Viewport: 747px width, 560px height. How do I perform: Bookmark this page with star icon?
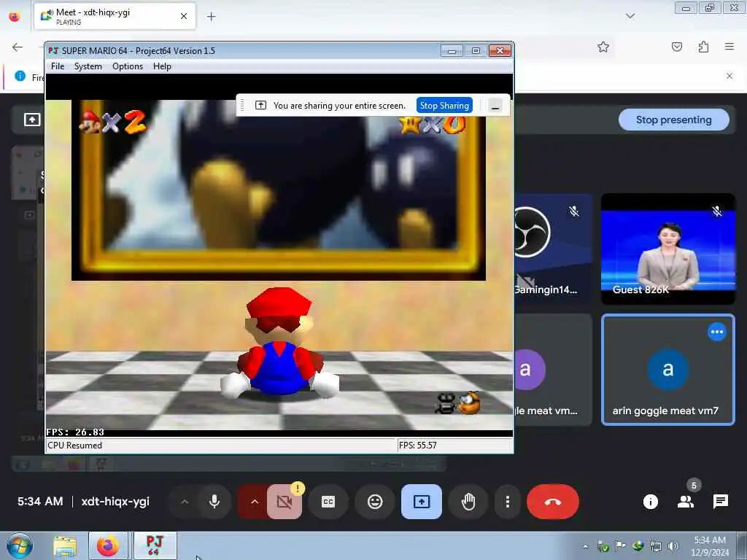tap(603, 47)
